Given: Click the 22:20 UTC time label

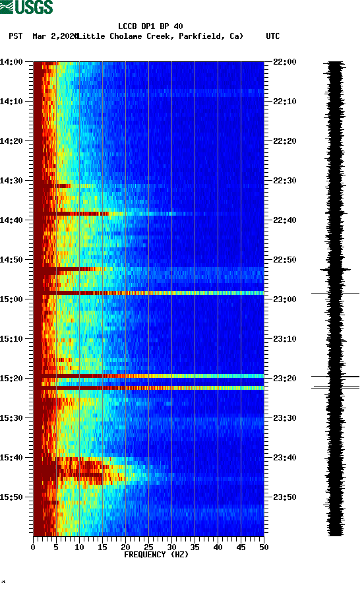Looking at the screenshot, I should coord(285,141).
